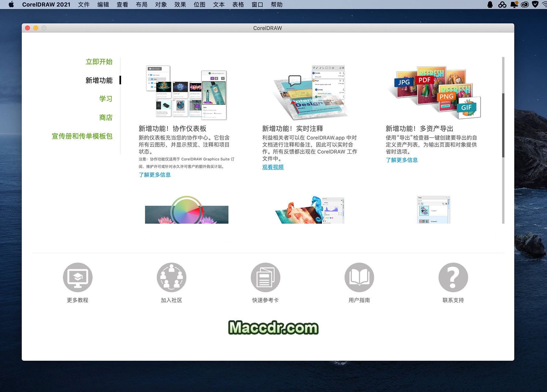Open the 帮助 menu
This screenshot has height=392, width=547.
277,5
